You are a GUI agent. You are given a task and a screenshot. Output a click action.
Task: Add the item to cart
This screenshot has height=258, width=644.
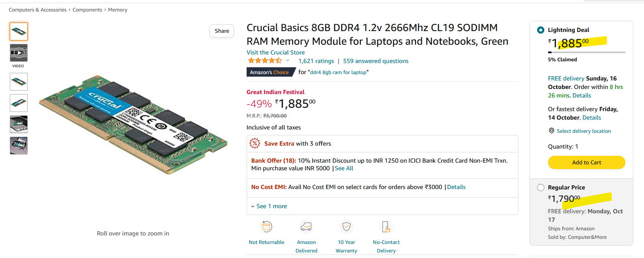pyautogui.click(x=586, y=162)
